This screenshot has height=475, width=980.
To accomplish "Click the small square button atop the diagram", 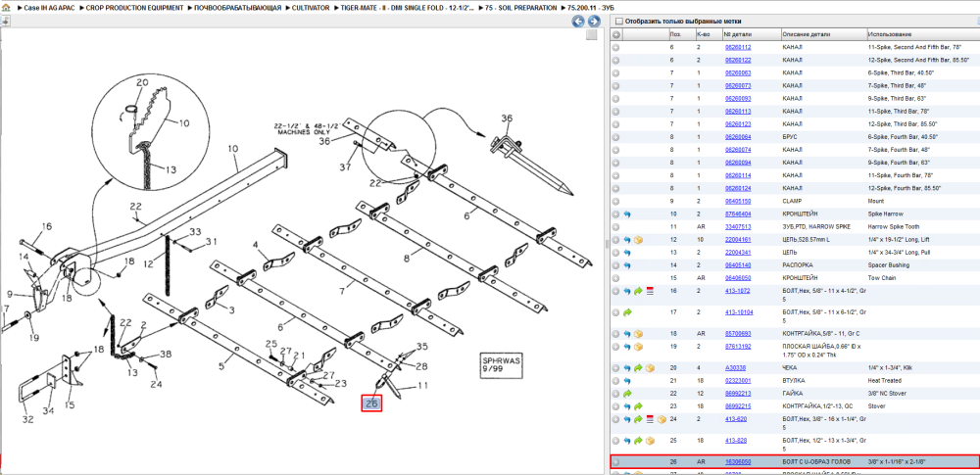I will [591, 35].
